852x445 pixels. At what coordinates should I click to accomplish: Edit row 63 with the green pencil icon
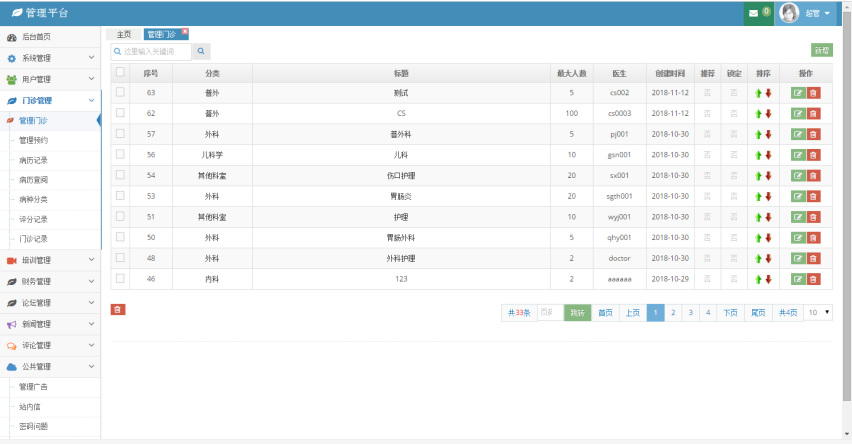coord(798,93)
